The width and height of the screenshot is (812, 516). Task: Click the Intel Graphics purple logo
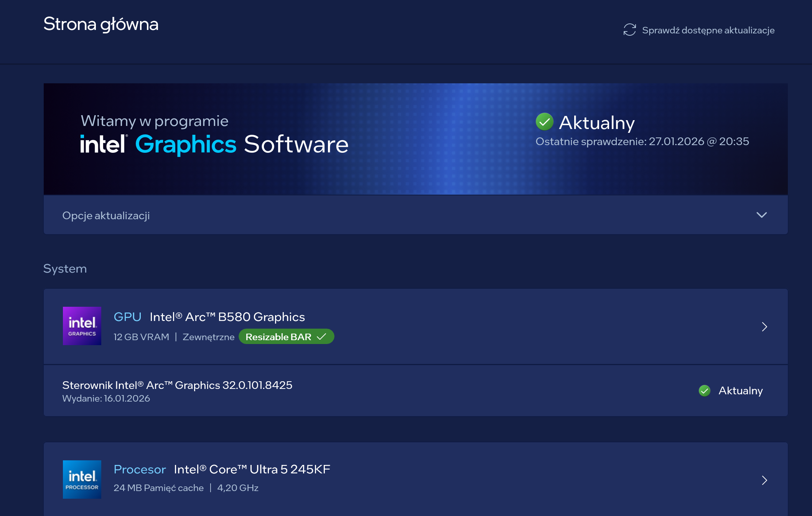[x=82, y=326]
